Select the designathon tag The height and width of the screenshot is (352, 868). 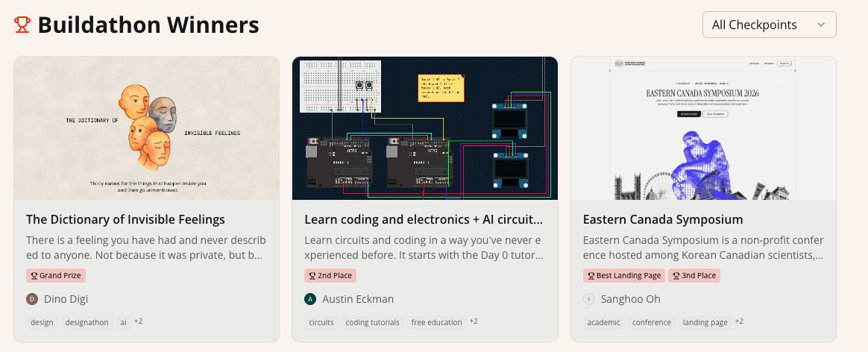[87, 323]
